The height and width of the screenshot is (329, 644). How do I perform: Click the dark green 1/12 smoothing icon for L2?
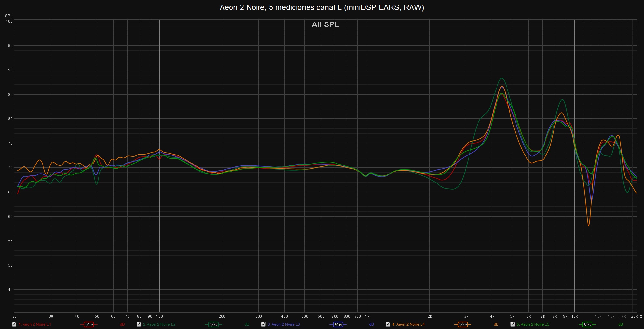[x=213, y=324]
